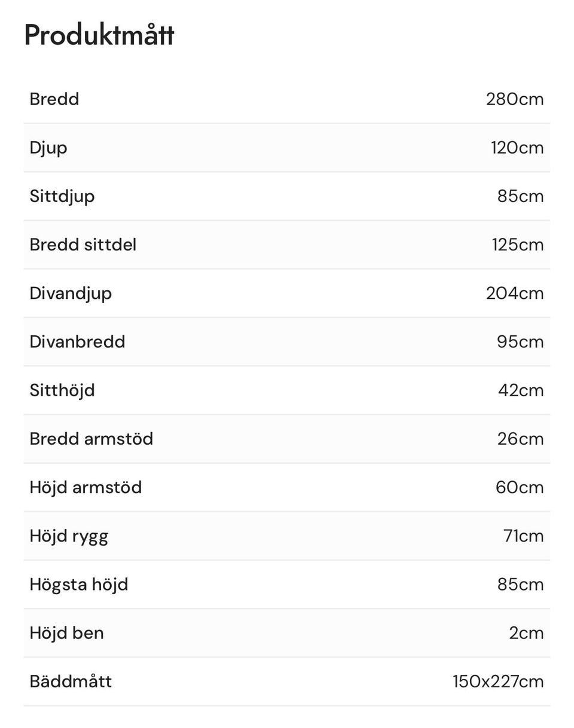574x728 pixels.
Task: Click the 71cm back height value
Action: (x=524, y=536)
